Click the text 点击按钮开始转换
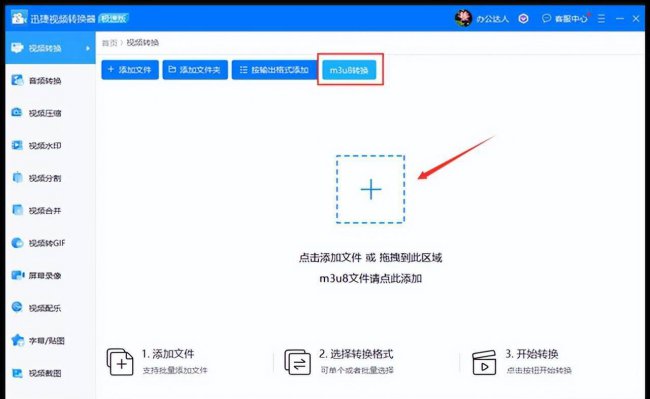The width and height of the screenshot is (650, 399). (539, 370)
